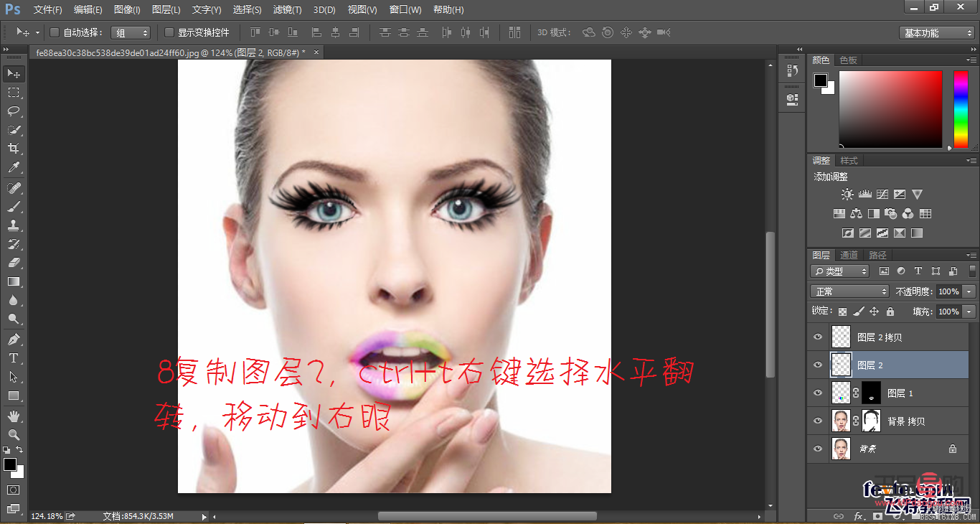Select the Gradient tool
The image size is (980, 524).
pos(13,280)
